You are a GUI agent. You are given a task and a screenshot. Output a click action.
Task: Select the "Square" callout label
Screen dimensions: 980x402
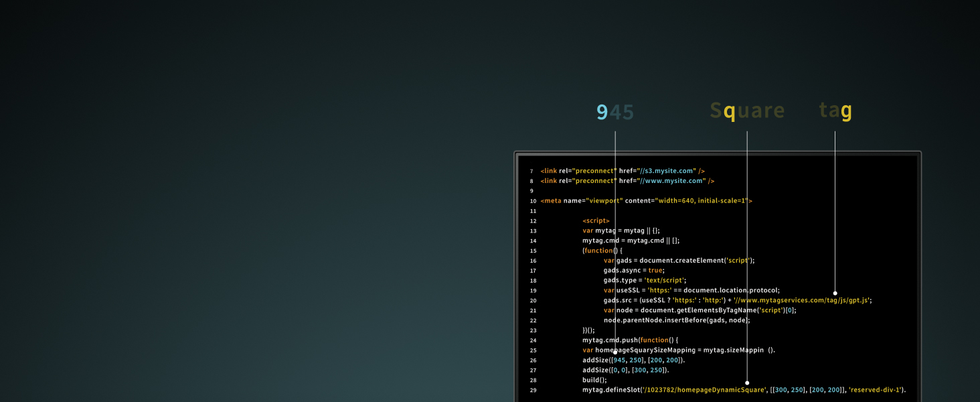pyautogui.click(x=747, y=111)
